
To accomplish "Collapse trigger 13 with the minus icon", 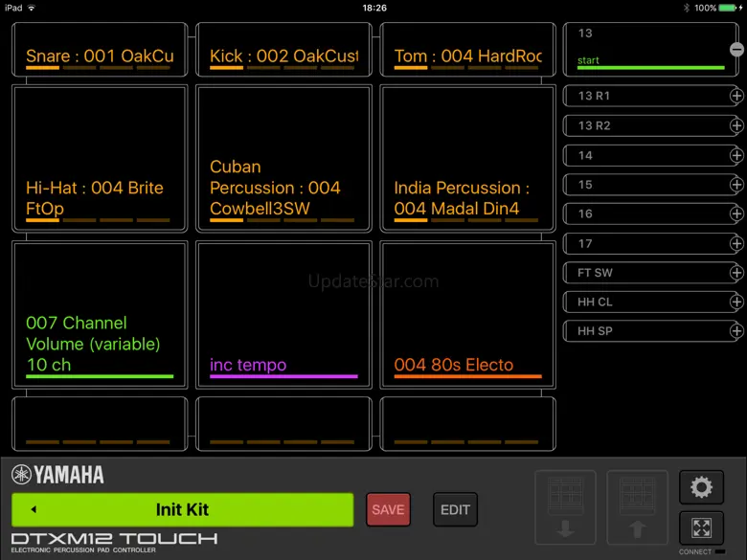I will click(x=736, y=49).
